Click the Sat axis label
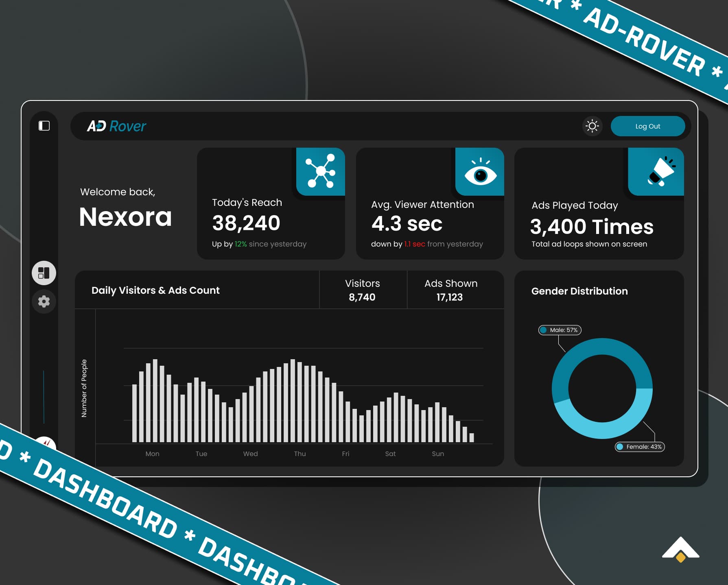This screenshot has width=728, height=585. [390, 454]
